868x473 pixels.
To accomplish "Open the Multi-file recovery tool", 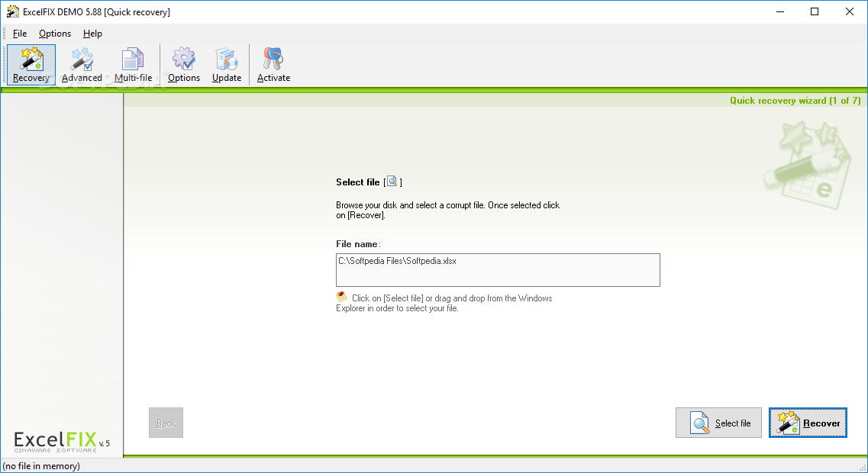I will click(x=133, y=65).
